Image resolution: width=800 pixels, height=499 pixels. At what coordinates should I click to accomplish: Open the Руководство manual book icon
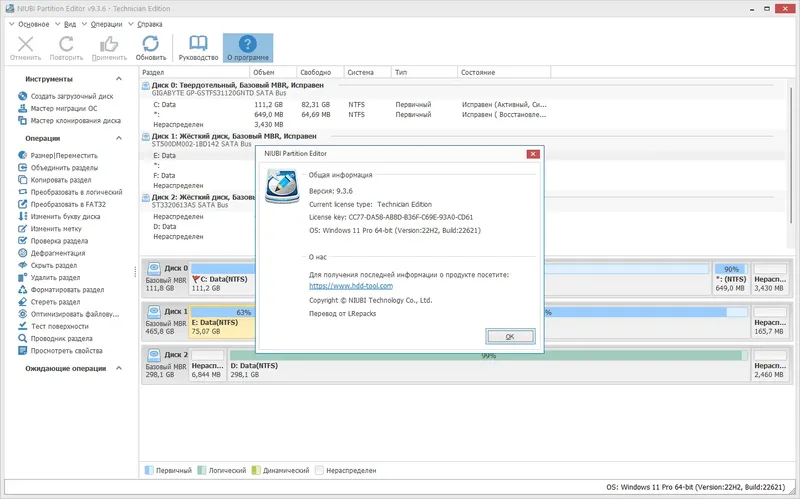click(x=198, y=44)
